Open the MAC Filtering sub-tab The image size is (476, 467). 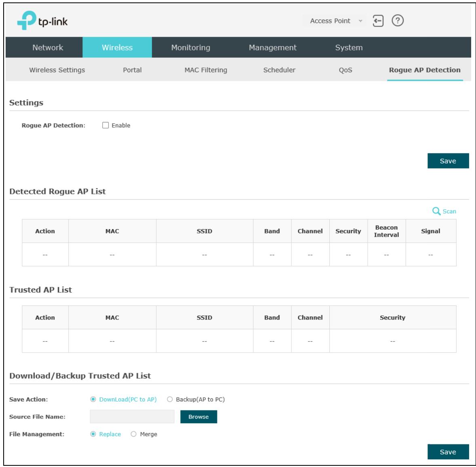click(206, 70)
